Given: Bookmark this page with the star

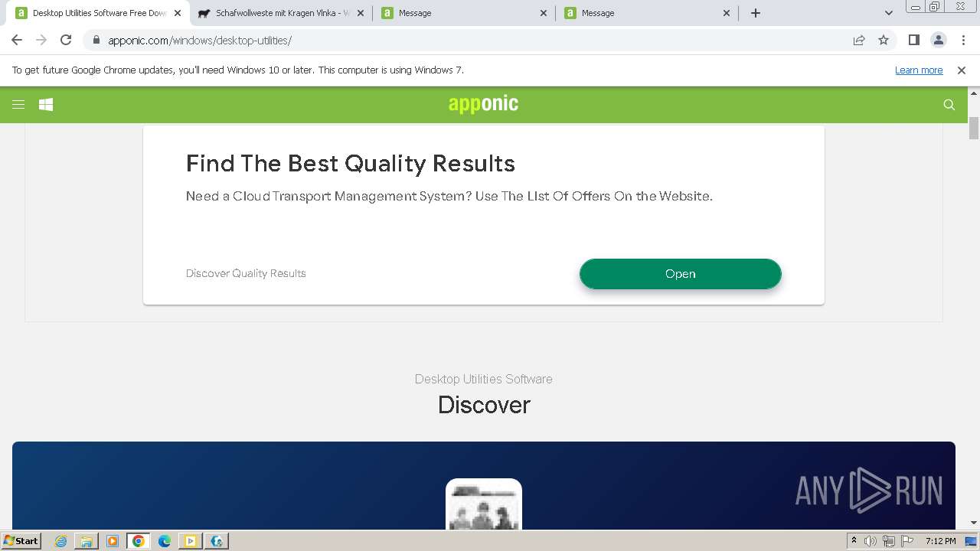Looking at the screenshot, I should click(884, 40).
